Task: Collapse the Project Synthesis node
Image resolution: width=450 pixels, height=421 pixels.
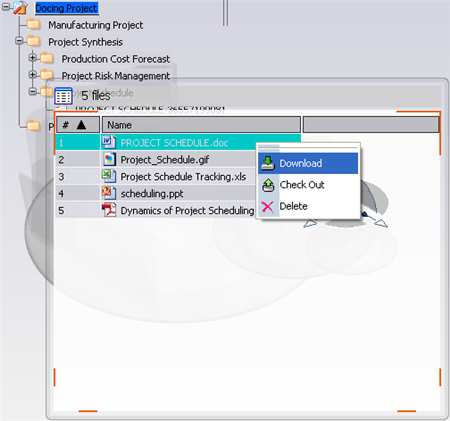Action: pos(19,41)
